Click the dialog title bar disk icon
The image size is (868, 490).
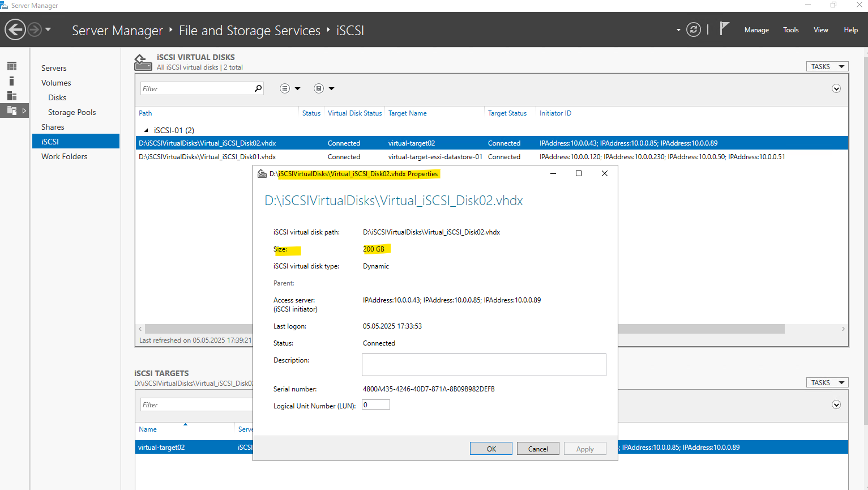(262, 174)
